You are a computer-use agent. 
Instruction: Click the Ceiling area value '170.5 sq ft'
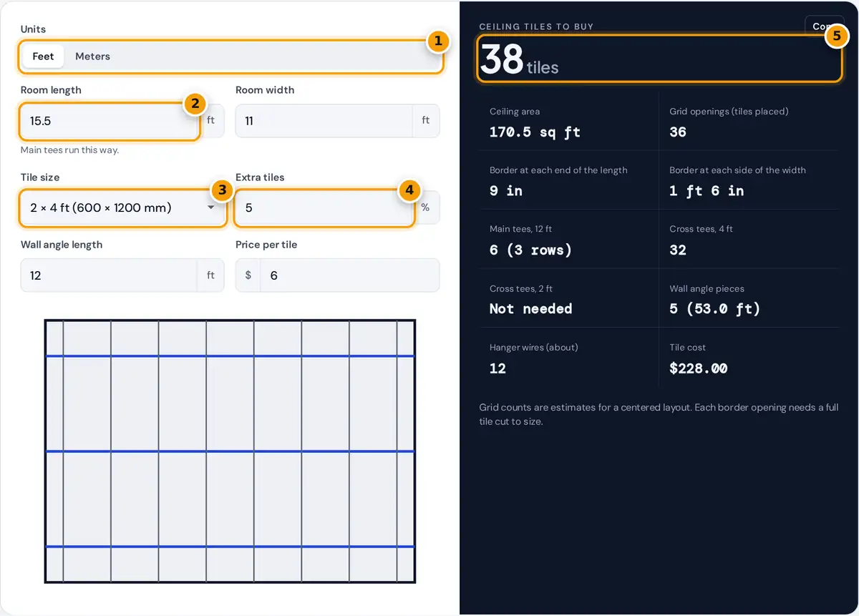tap(535, 132)
